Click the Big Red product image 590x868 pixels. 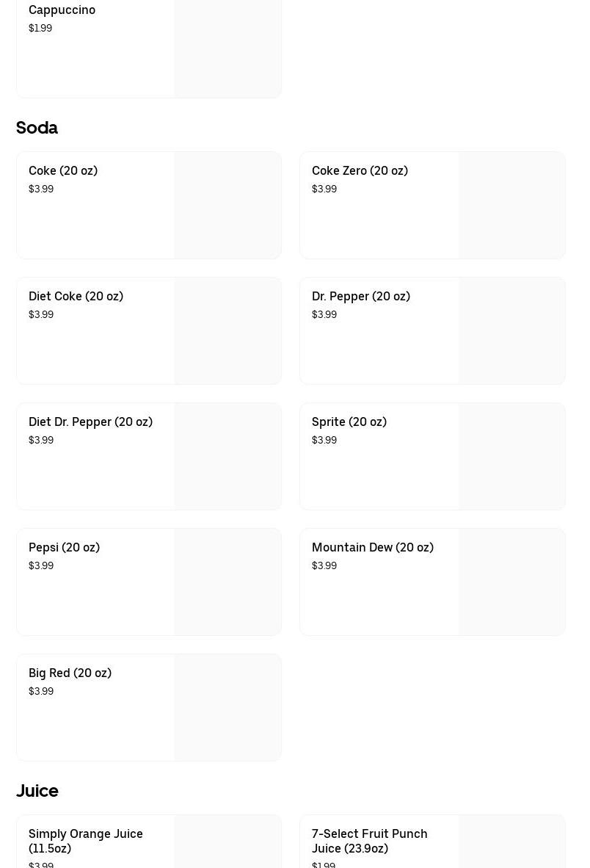point(227,707)
